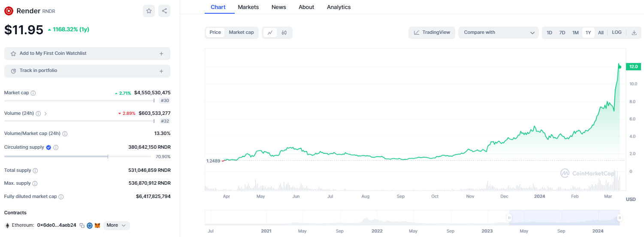Select the 1M time range

(x=575, y=33)
